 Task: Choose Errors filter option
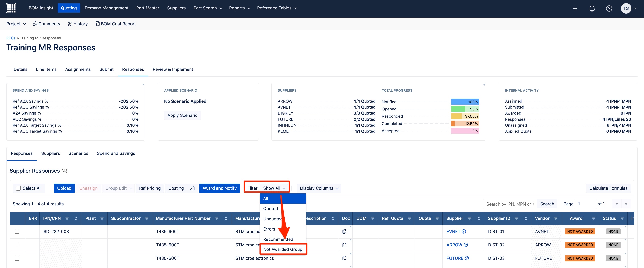tap(283, 229)
